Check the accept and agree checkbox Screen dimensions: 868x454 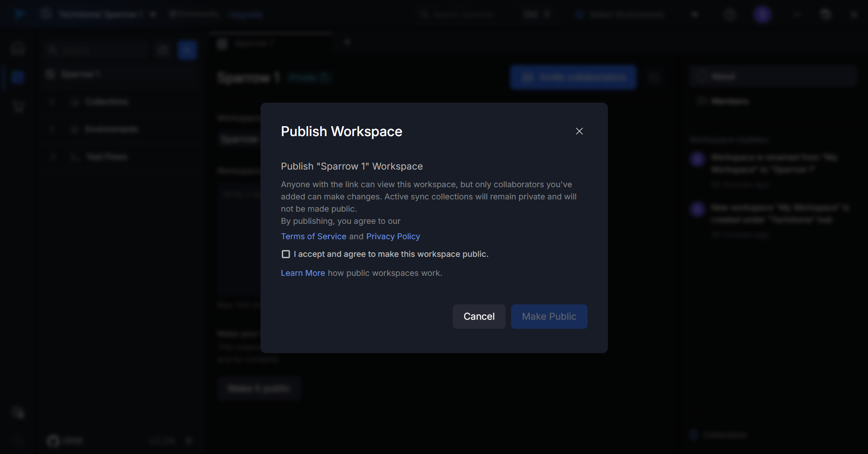(286, 254)
